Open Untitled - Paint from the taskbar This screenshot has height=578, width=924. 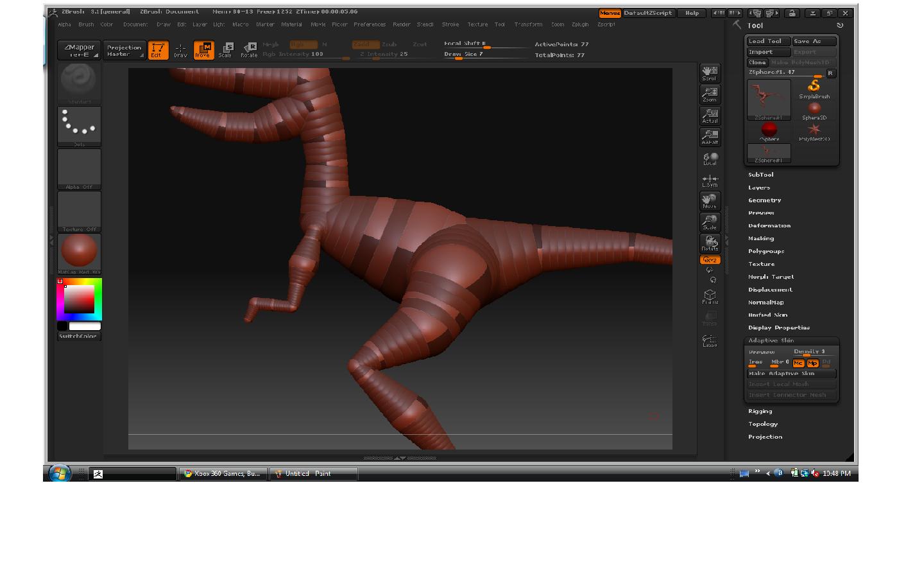312,473
